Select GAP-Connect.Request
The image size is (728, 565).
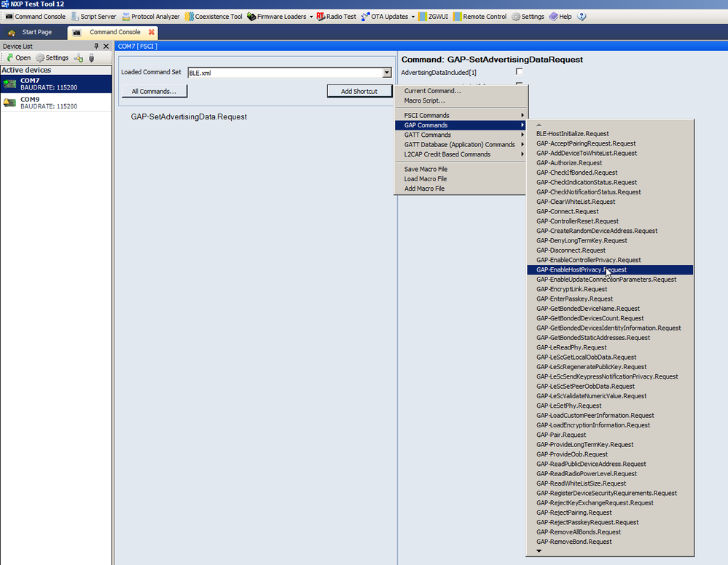tap(610, 212)
